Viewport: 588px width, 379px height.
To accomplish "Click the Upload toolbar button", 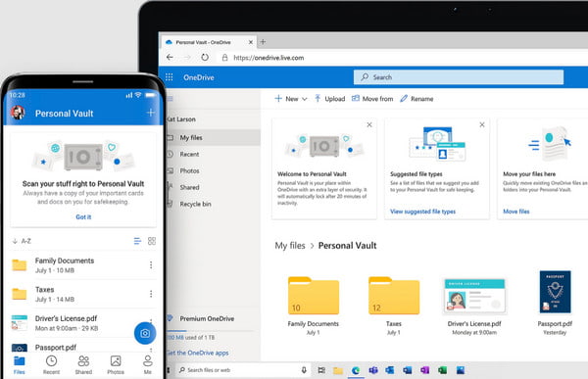I will coord(329,99).
